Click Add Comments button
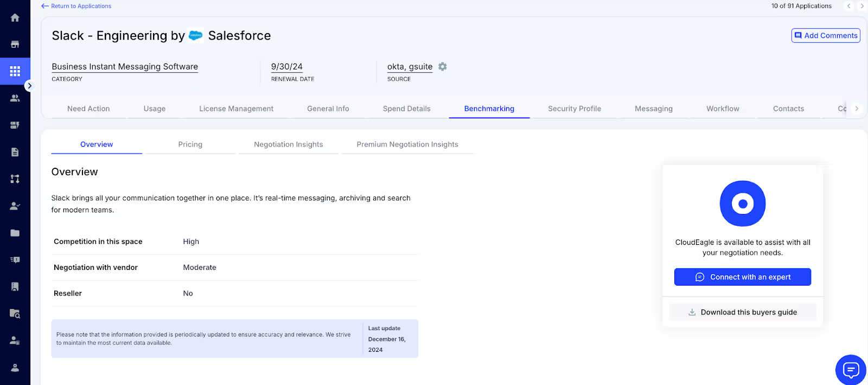868x385 pixels. tap(826, 35)
